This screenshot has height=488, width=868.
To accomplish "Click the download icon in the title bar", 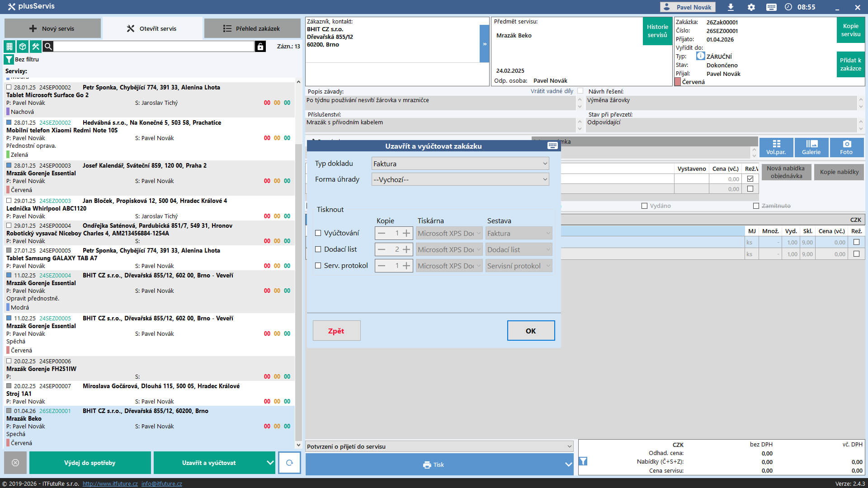I will pyautogui.click(x=731, y=7).
